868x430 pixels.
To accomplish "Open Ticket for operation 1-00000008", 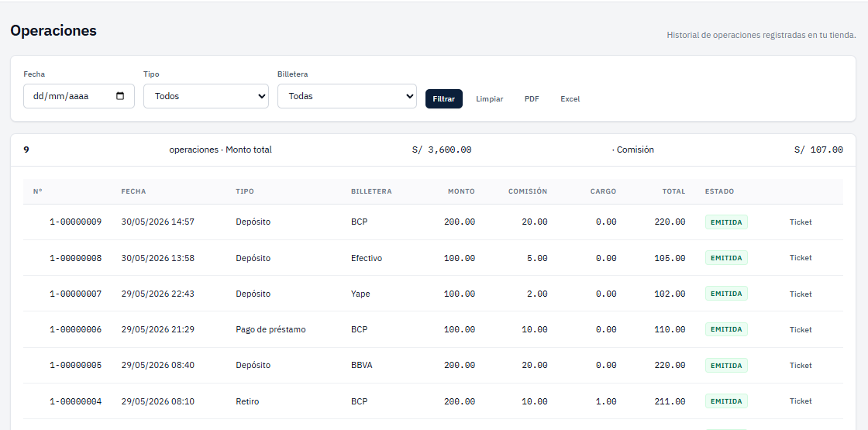I will click(801, 258).
